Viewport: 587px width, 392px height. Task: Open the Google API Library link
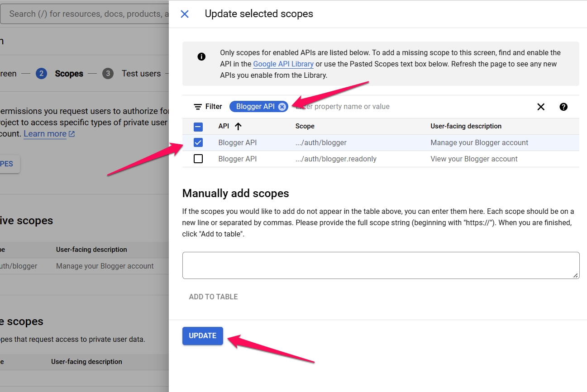pyautogui.click(x=283, y=64)
